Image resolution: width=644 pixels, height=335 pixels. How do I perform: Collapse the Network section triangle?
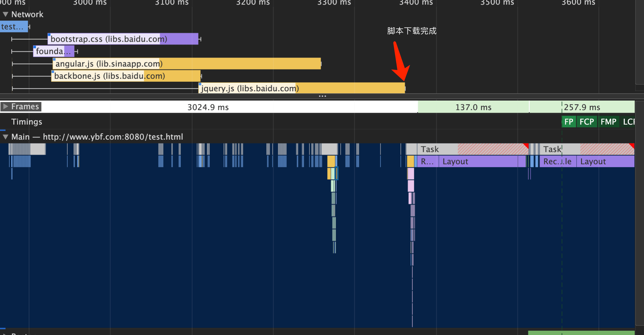click(5, 14)
